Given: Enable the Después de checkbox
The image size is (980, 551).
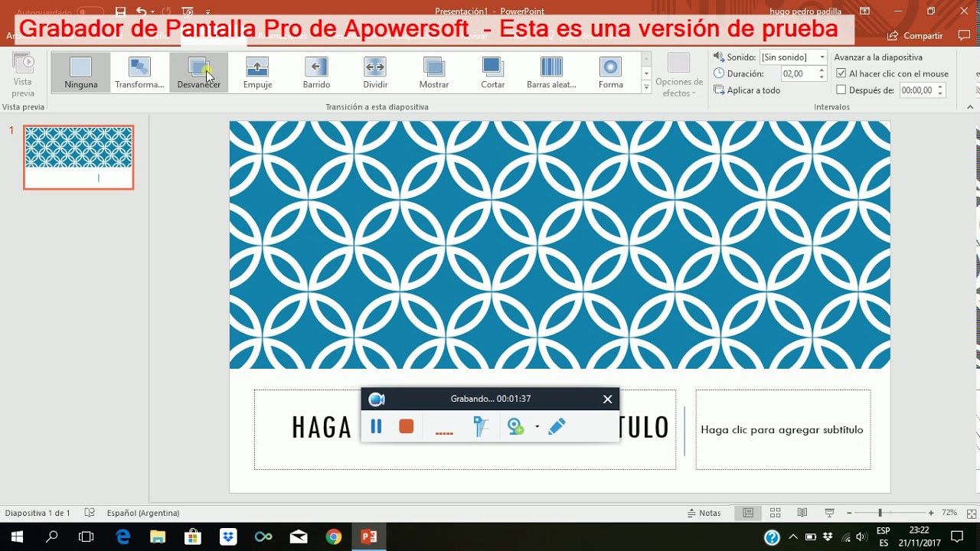Looking at the screenshot, I should click(x=841, y=90).
